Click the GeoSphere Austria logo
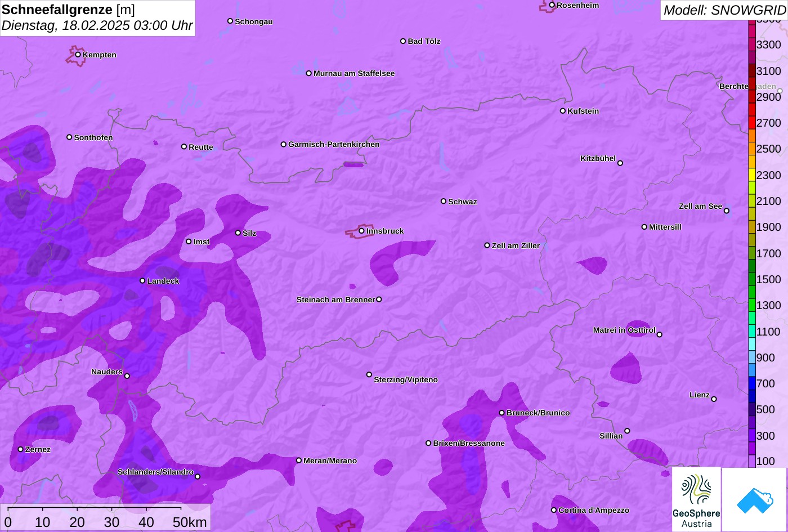 (x=696, y=499)
